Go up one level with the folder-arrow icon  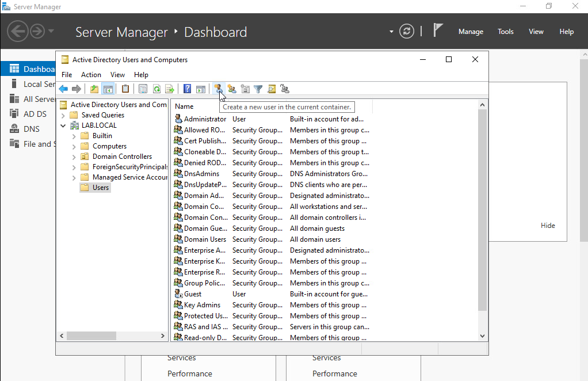[x=94, y=89]
